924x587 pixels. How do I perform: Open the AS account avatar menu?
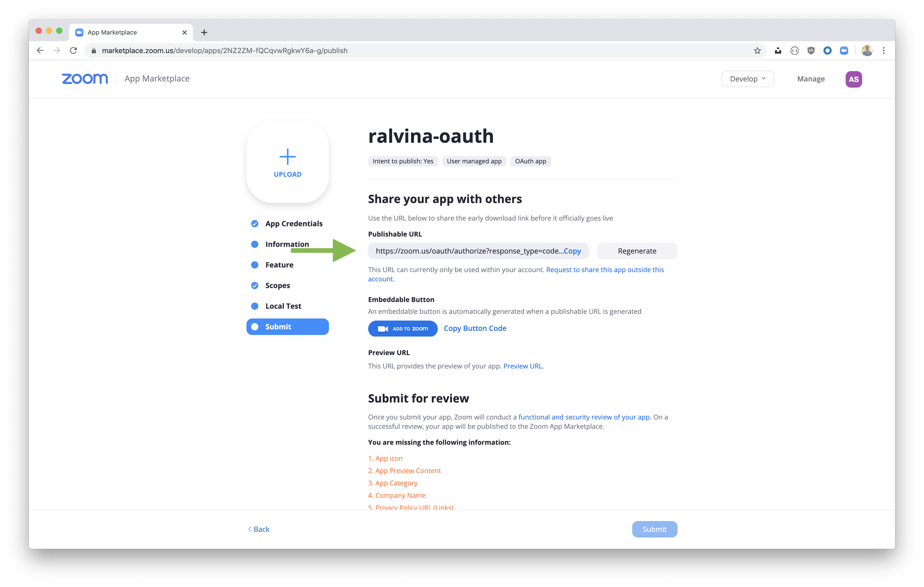click(x=854, y=79)
